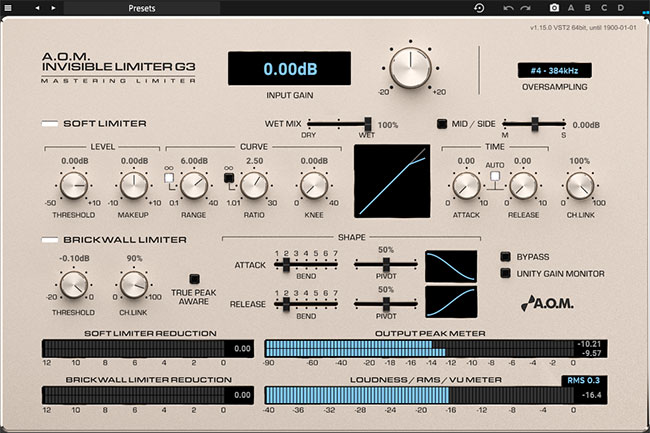Click the soft limiter transfer curve display
The width and height of the screenshot is (650, 433).
pos(392,181)
